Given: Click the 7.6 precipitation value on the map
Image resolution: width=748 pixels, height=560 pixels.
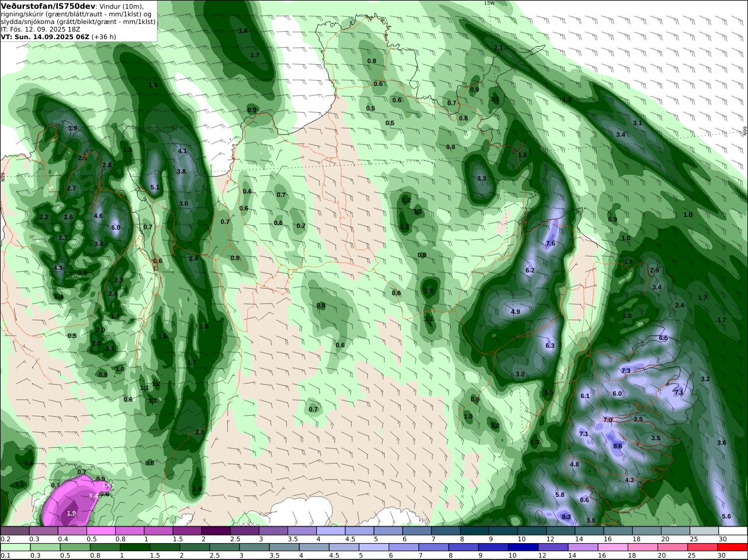Looking at the screenshot, I should (550, 243).
